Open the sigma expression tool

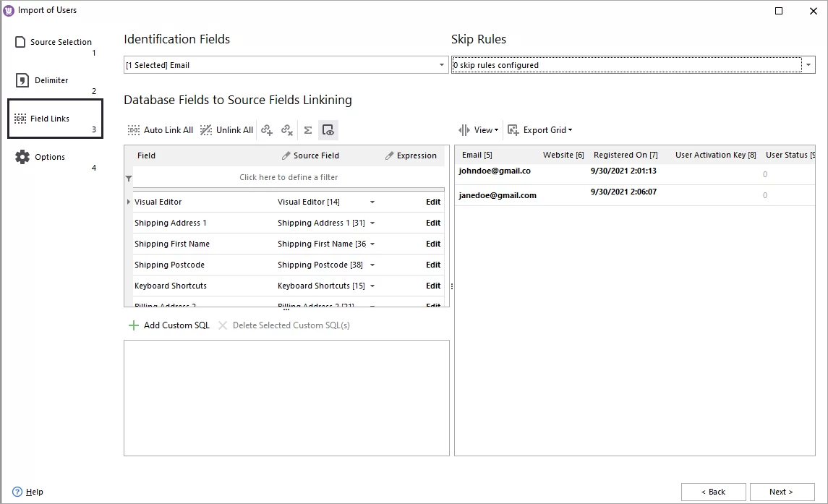(308, 129)
